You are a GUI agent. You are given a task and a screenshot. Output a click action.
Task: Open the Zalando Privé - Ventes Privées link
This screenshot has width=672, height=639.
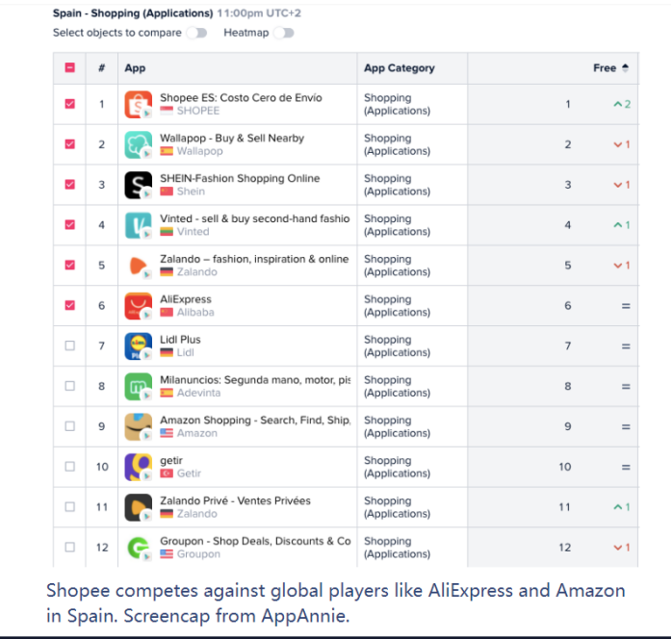pos(235,500)
